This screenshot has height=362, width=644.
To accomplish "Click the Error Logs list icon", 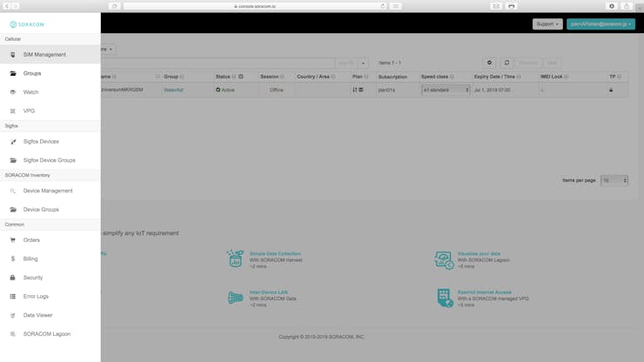I will [x=13, y=296].
